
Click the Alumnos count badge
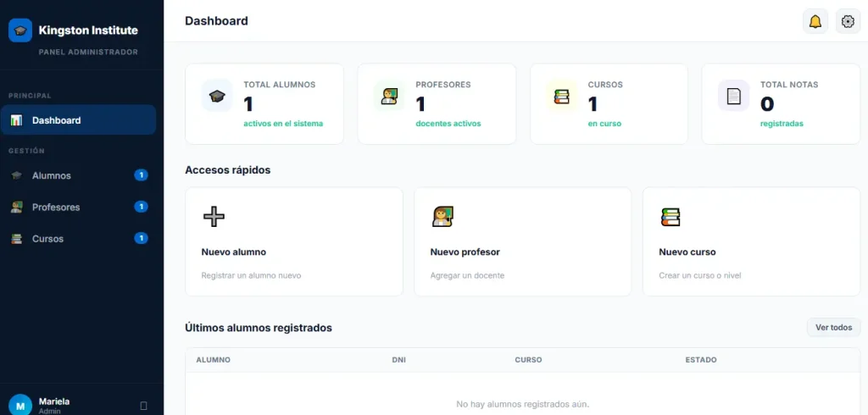click(141, 175)
